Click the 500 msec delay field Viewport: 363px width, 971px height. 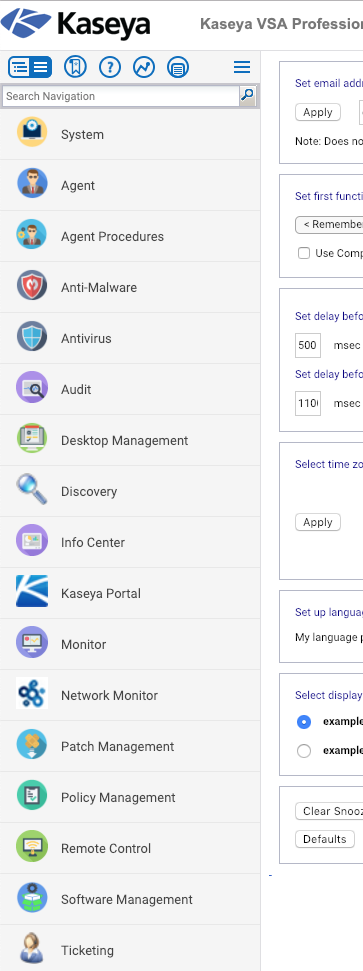click(308, 345)
